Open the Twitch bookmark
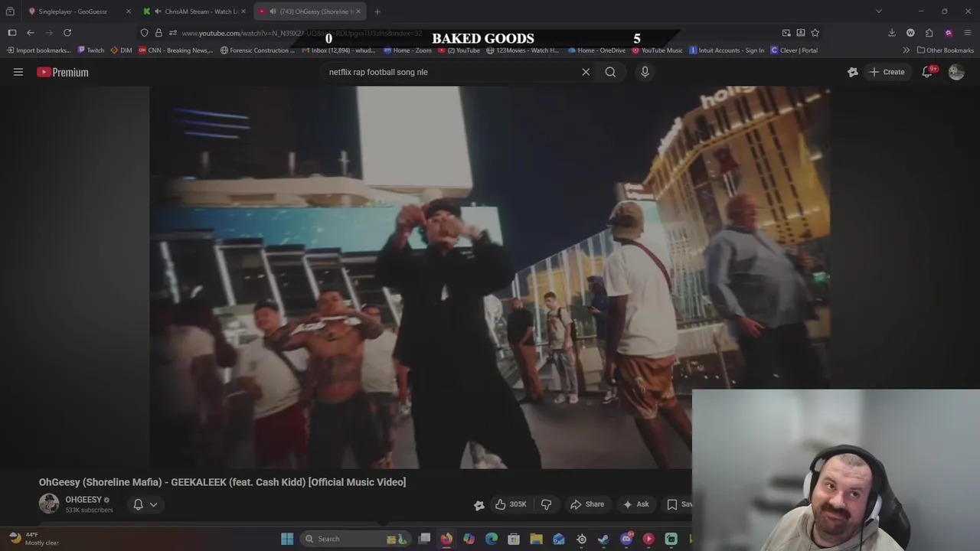The image size is (980, 551). (91, 51)
